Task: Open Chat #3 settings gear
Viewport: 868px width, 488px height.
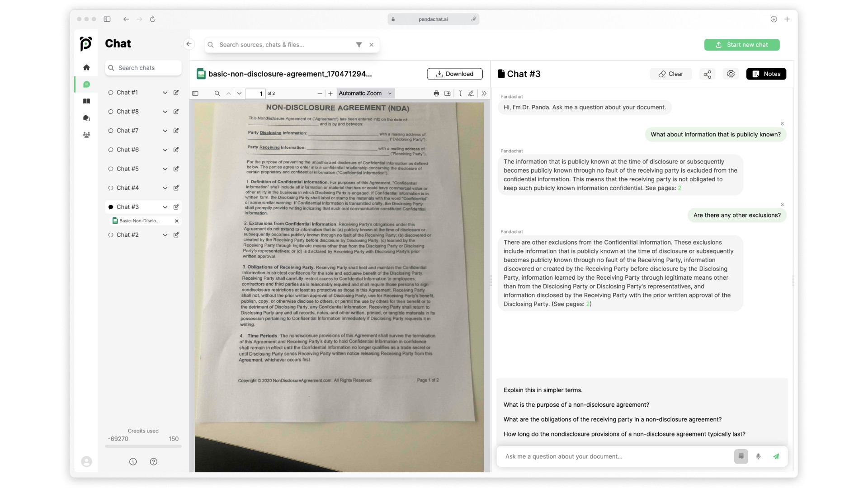Action: coord(731,74)
